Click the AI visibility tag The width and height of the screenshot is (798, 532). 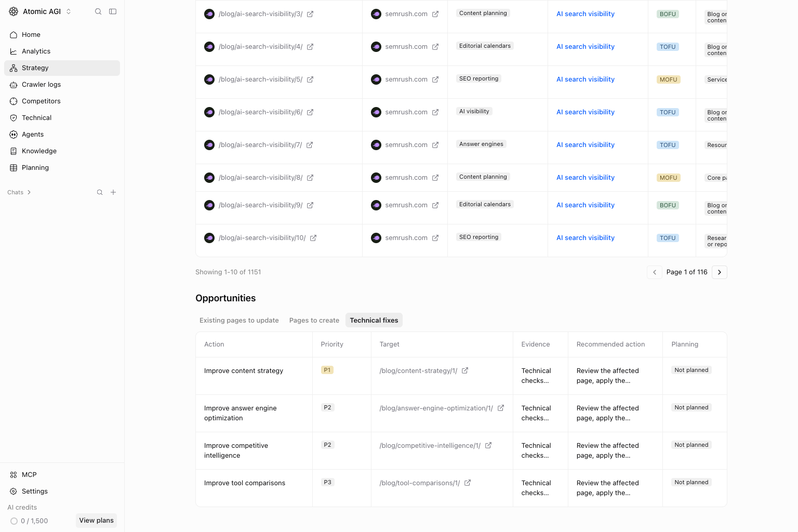474,111
